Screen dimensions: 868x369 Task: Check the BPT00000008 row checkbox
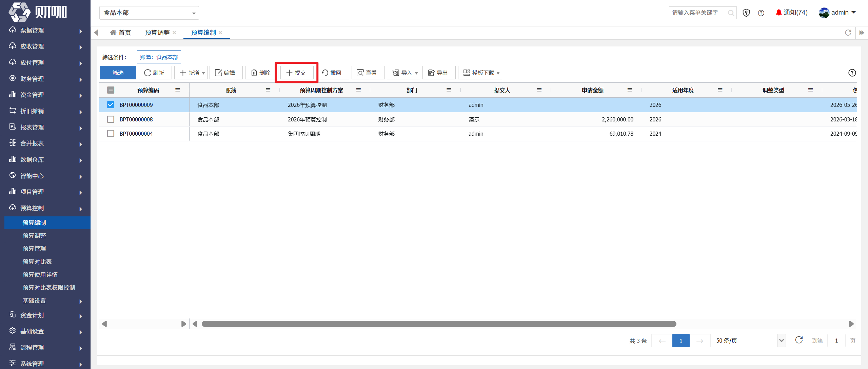111,119
